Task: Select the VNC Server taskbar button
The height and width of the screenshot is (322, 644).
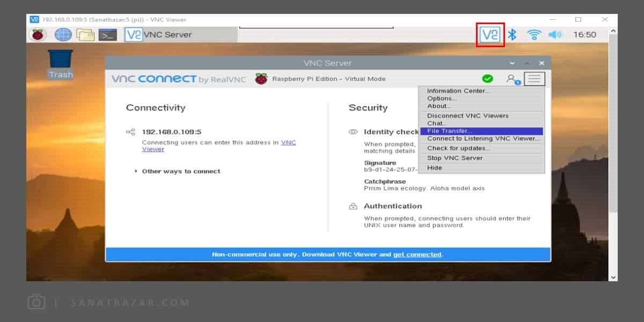Action: (x=180, y=35)
